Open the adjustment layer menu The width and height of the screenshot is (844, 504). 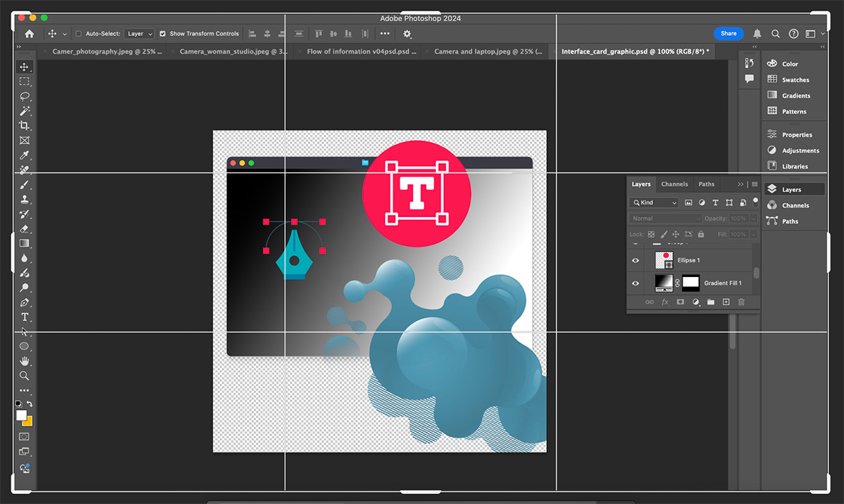[695, 303]
